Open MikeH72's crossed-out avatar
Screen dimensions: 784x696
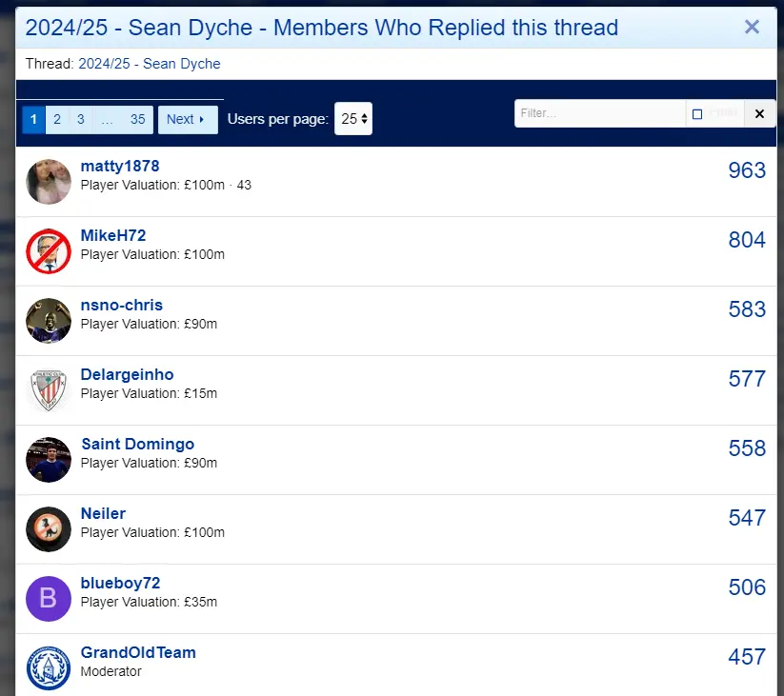(49, 251)
